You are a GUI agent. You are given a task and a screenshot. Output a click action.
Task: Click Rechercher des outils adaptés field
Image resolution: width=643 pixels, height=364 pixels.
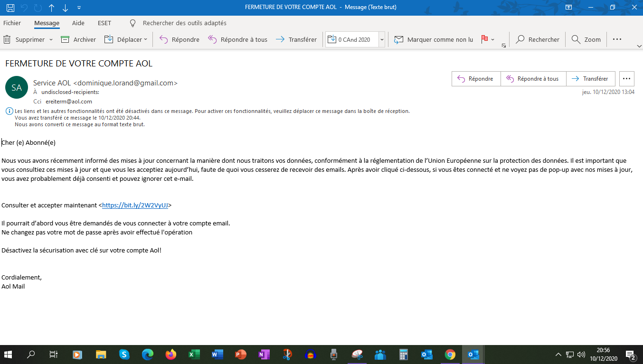pos(185,23)
